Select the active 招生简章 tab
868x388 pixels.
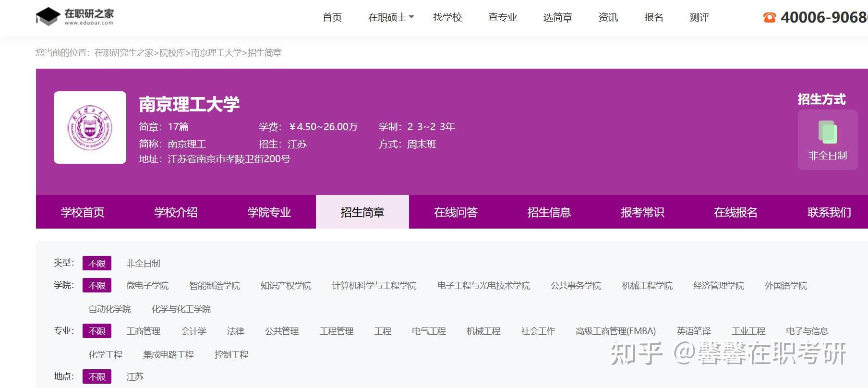(x=362, y=212)
